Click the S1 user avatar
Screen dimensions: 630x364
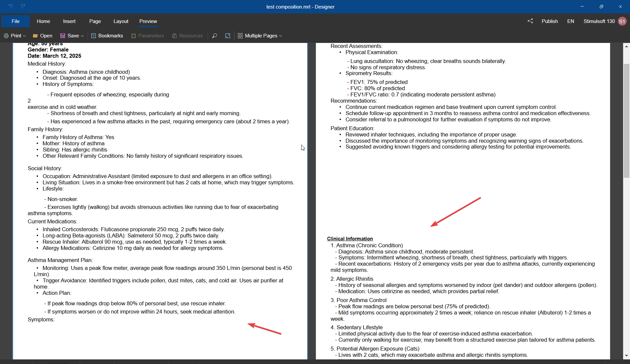(x=622, y=21)
